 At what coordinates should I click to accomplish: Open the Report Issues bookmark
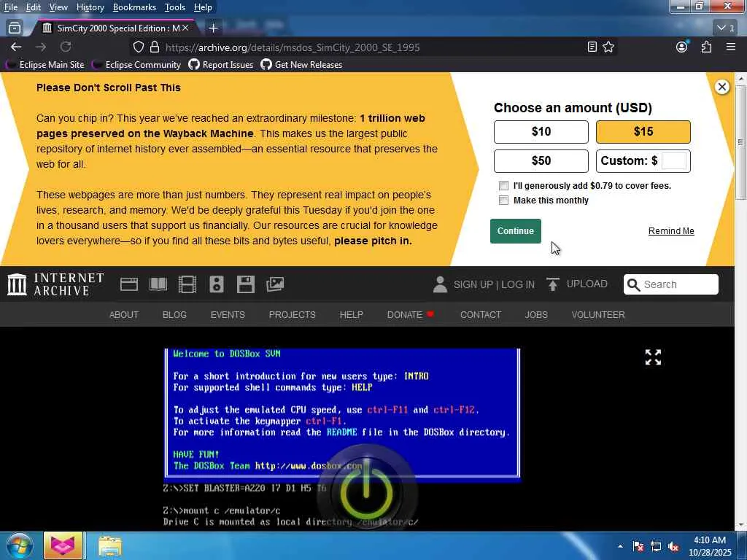tap(221, 64)
